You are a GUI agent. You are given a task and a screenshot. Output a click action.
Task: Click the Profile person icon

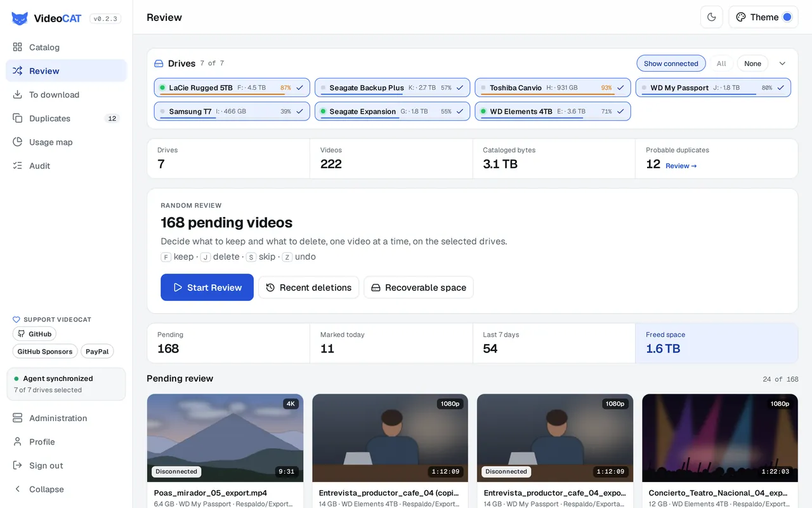coord(18,442)
